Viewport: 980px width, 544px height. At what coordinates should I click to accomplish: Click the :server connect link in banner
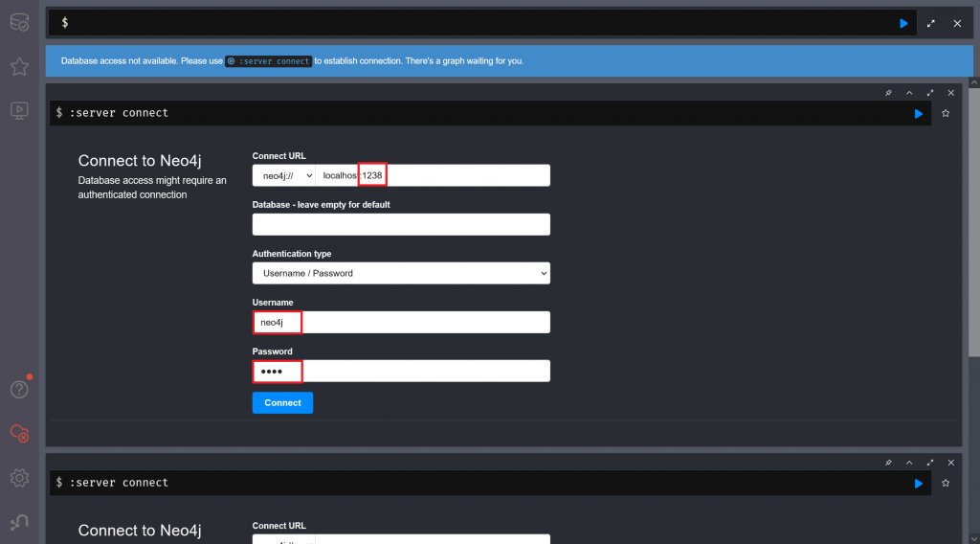point(269,61)
